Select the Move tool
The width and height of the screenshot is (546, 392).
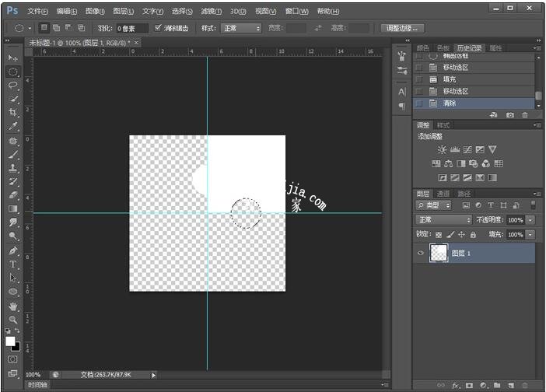coord(13,58)
